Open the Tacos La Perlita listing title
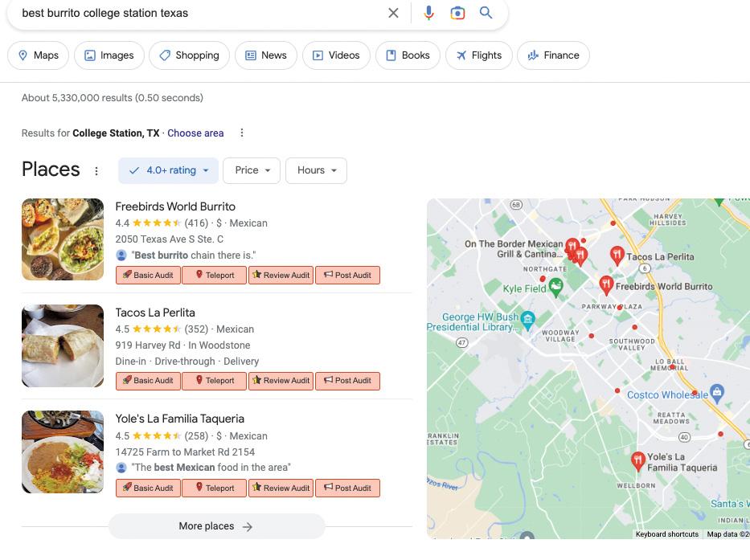Screen dimensions: 750x560 [155, 313]
